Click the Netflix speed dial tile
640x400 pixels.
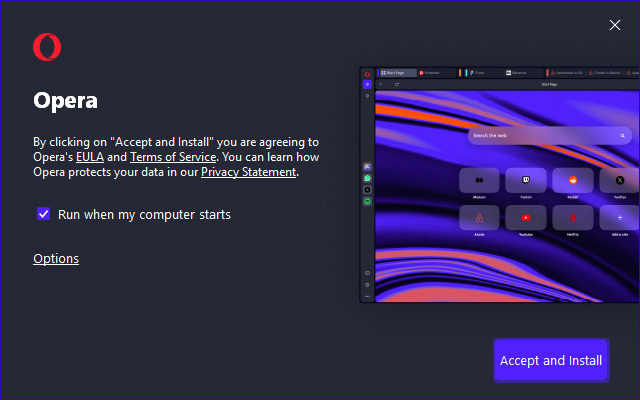pos(573,217)
